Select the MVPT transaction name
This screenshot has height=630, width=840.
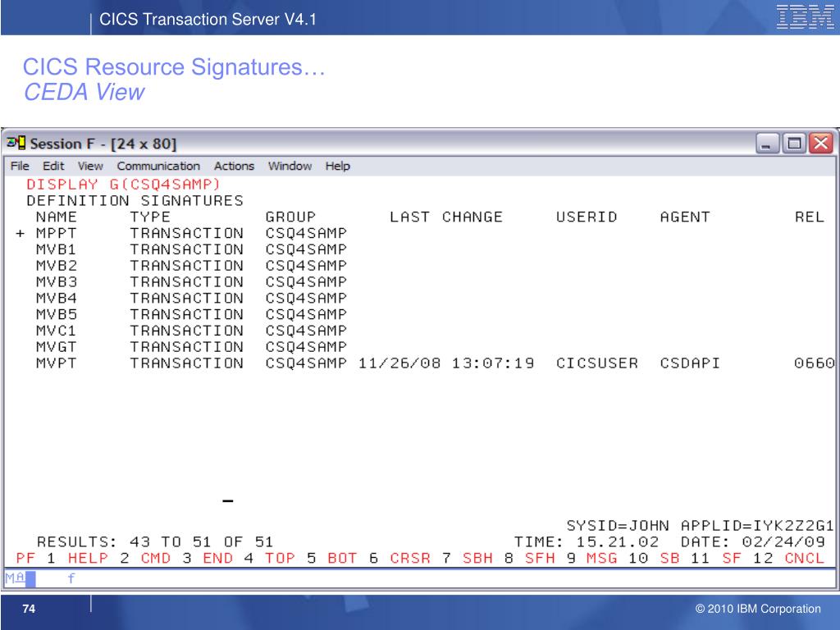tap(57, 363)
